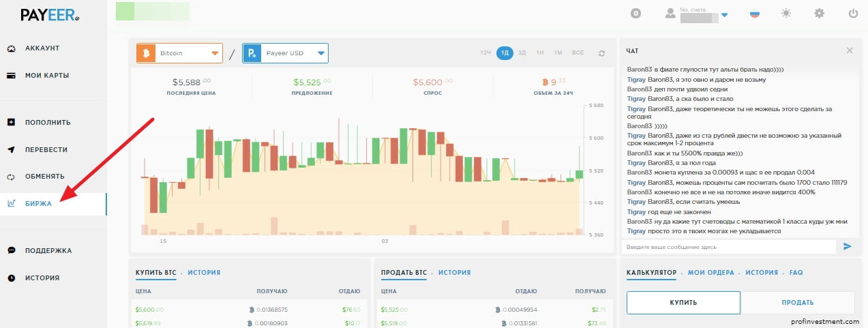Image resolution: width=868 pixels, height=328 pixels.
Task: Open the FAQ tab
Action: (x=796, y=273)
